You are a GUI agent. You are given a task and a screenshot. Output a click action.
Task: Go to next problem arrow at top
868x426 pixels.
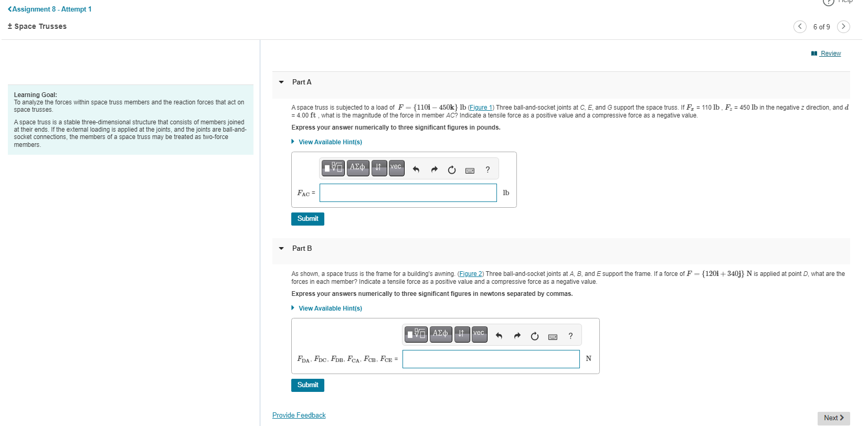tap(843, 26)
